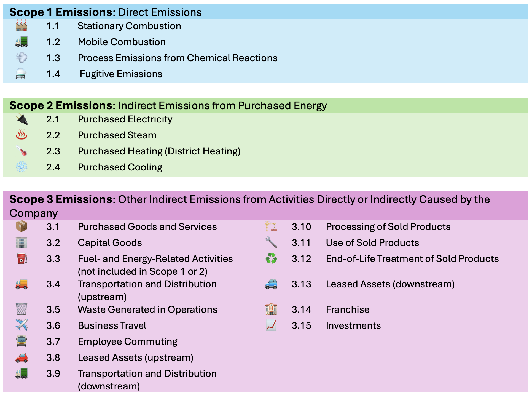
Task: Click the airplane icon beside Business Travel
Action: click(21, 325)
